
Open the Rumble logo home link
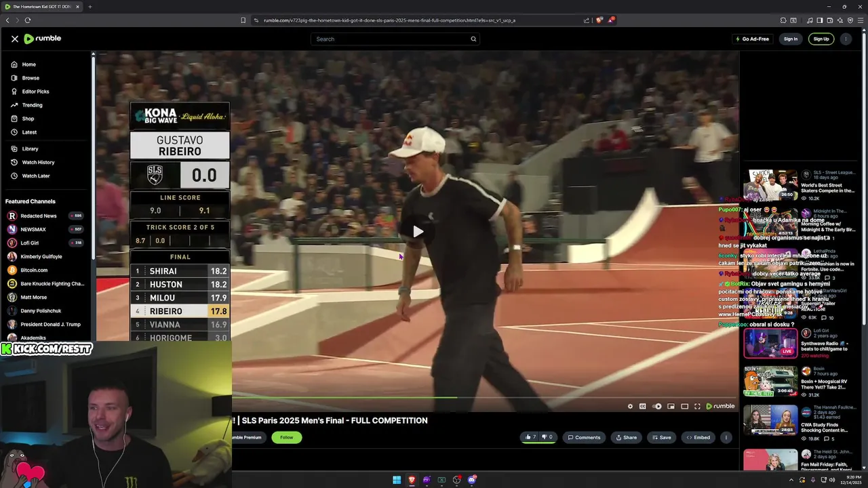pyautogui.click(x=42, y=39)
